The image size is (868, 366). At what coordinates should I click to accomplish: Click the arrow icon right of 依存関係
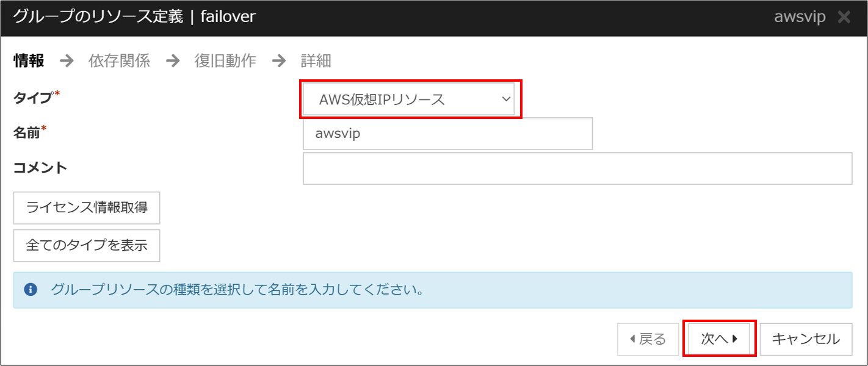pos(173,61)
